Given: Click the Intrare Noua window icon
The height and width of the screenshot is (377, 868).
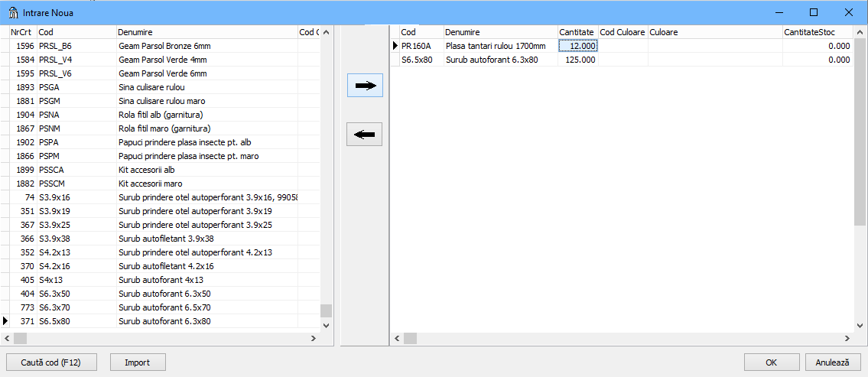Looking at the screenshot, I should (x=13, y=12).
